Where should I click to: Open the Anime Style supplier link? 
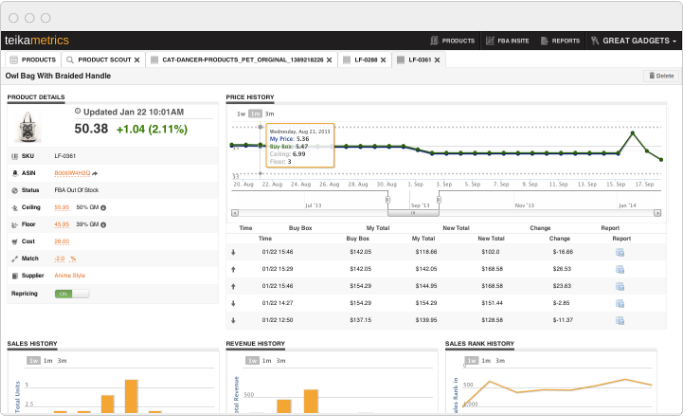(69, 275)
